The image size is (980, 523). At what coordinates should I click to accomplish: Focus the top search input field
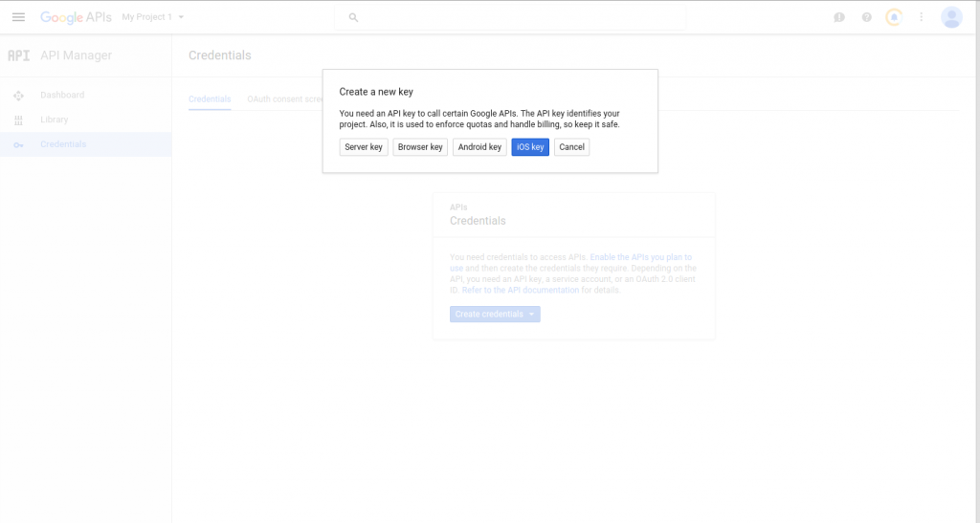coord(517,17)
